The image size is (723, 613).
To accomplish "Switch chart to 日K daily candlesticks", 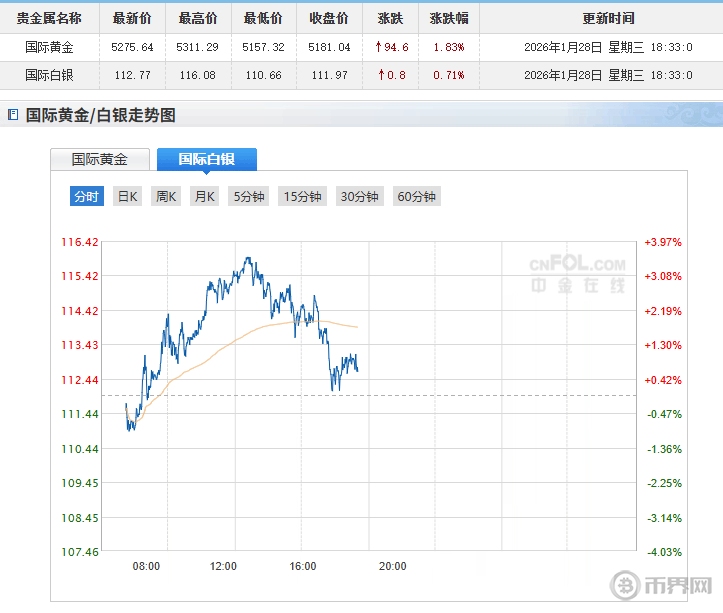I will (x=127, y=197).
